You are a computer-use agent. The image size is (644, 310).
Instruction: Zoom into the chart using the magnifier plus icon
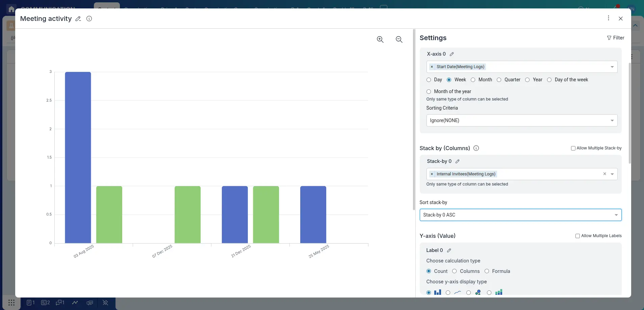point(380,39)
